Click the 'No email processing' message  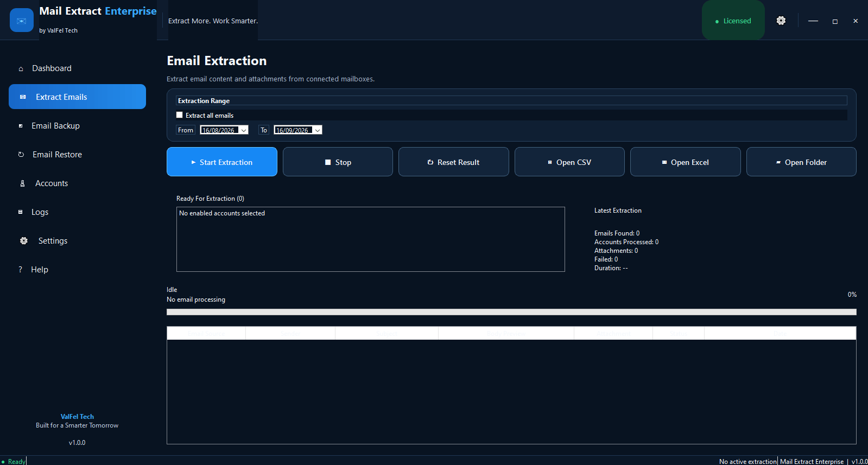click(196, 300)
